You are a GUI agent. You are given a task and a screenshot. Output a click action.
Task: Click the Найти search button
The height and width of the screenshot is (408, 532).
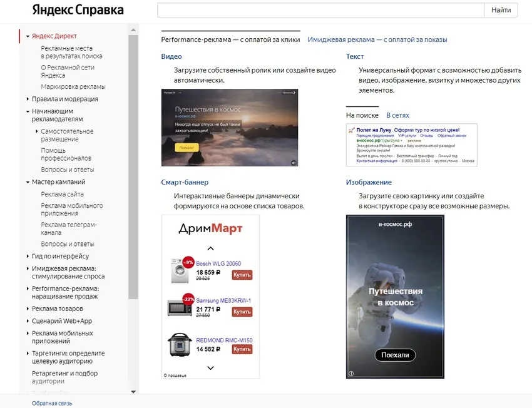pos(502,10)
